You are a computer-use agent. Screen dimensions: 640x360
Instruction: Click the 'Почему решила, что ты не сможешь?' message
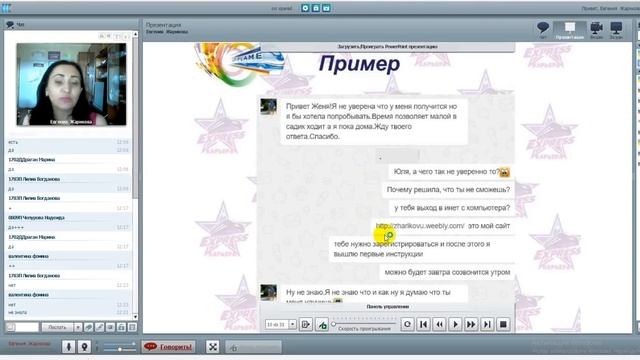pyautogui.click(x=448, y=190)
